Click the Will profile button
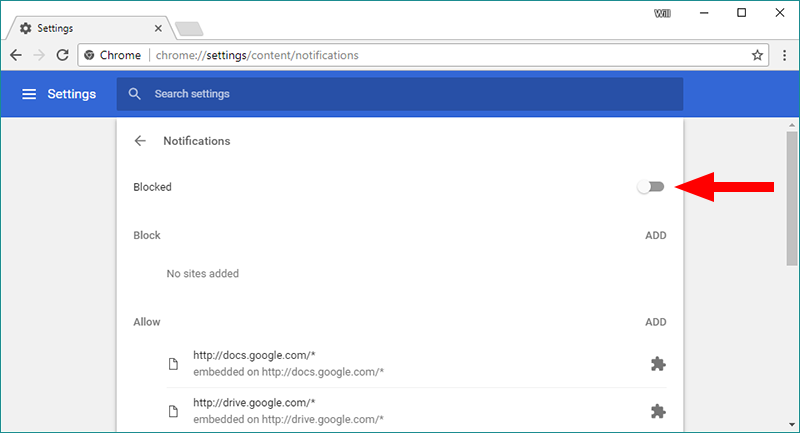The image size is (800, 433). (662, 14)
